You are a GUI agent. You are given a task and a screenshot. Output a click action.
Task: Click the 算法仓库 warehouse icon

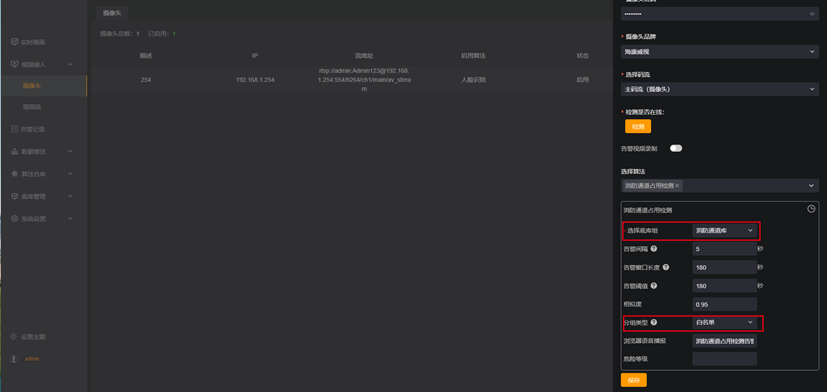(14, 174)
